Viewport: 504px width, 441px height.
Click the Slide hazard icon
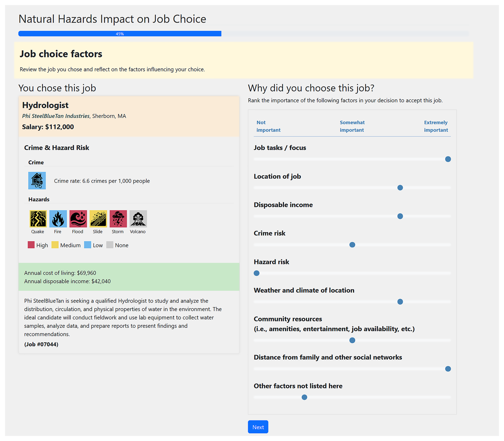[x=98, y=219]
